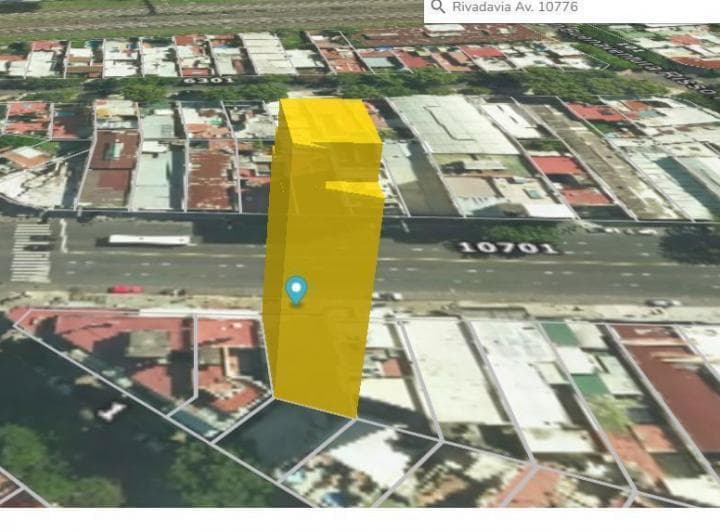Click the blue location pin marker
The image size is (720, 532).
[296, 291]
